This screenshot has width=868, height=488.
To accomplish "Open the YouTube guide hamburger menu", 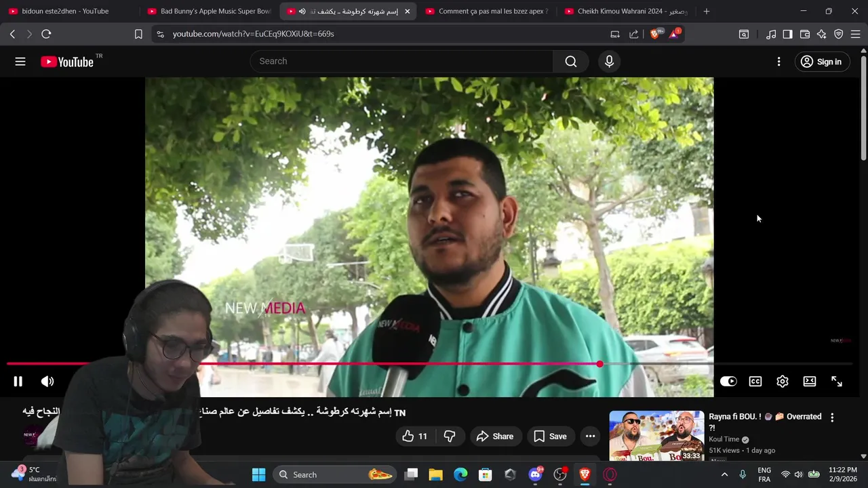I will tap(20, 62).
